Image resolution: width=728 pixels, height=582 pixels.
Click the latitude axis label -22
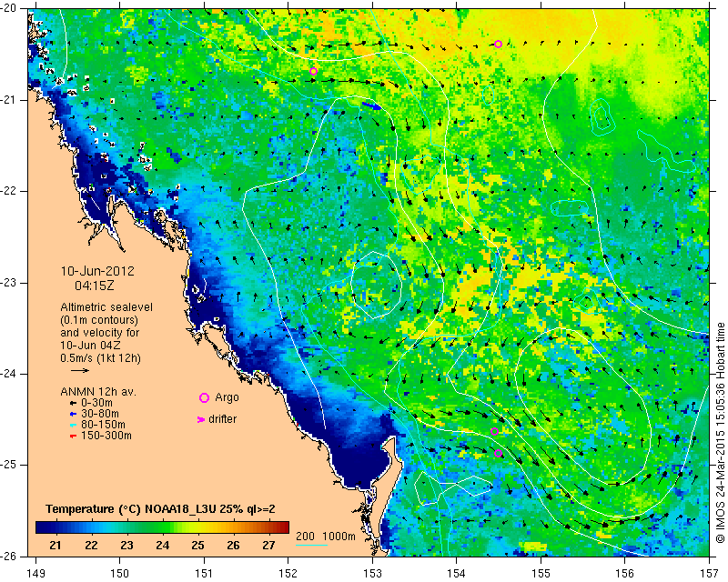(x=8, y=191)
